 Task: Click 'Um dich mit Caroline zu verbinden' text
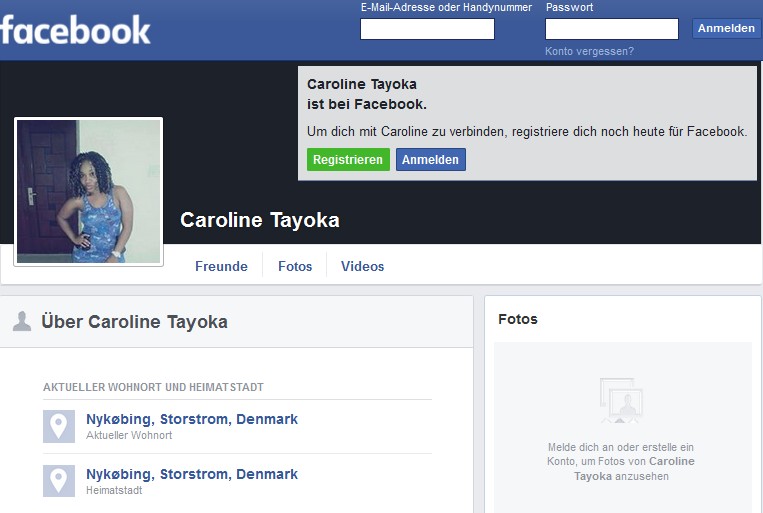[x=527, y=131]
